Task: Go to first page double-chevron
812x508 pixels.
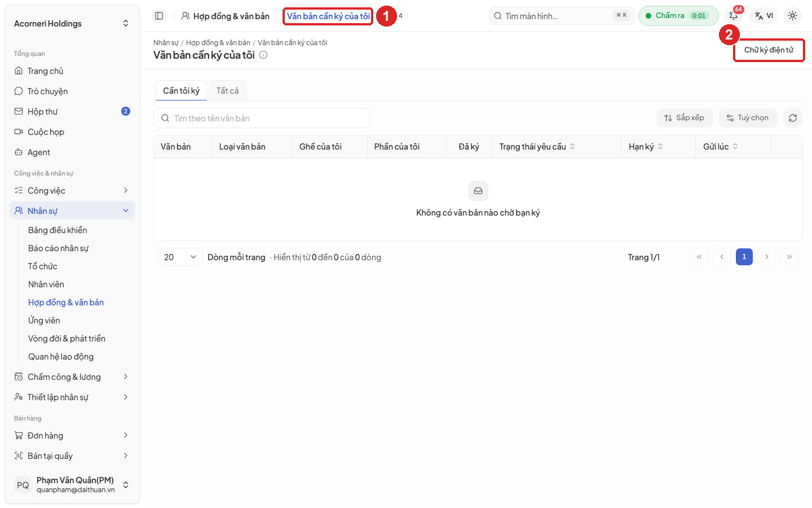Action: tap(699, 257)
